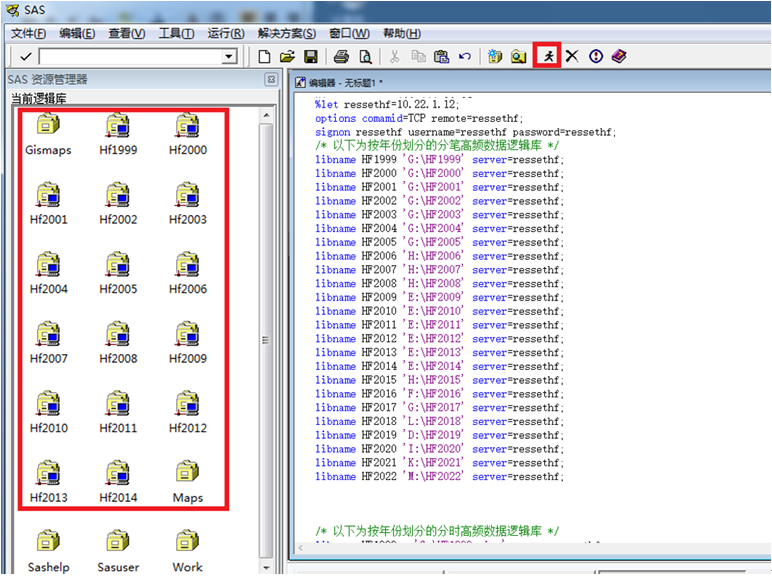772x577 pixels.
Task: Save the program with floppy disk icon
Action: coord(311,57)
